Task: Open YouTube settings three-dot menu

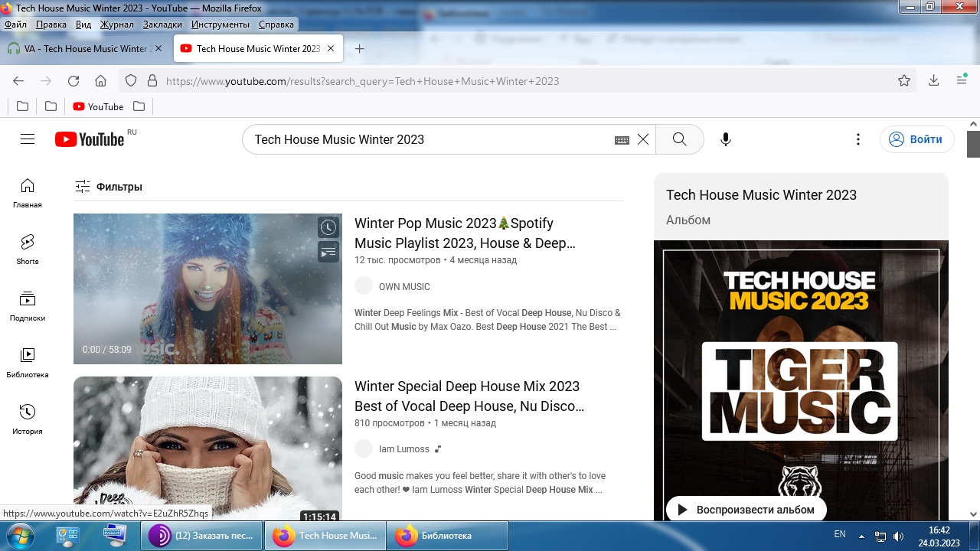Action: (x=858, y=139)
